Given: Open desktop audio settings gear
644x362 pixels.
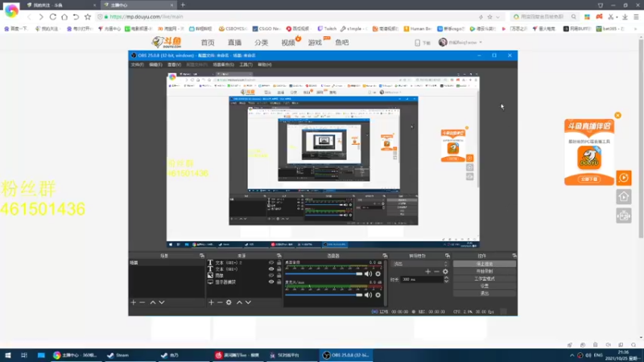Looking at the screenshot, I should click(378, 274).
